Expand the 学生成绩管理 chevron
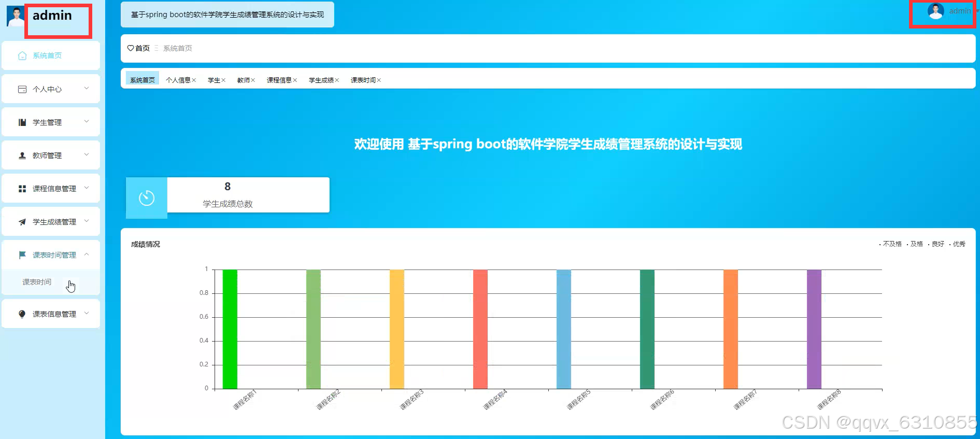 [87, 221]
